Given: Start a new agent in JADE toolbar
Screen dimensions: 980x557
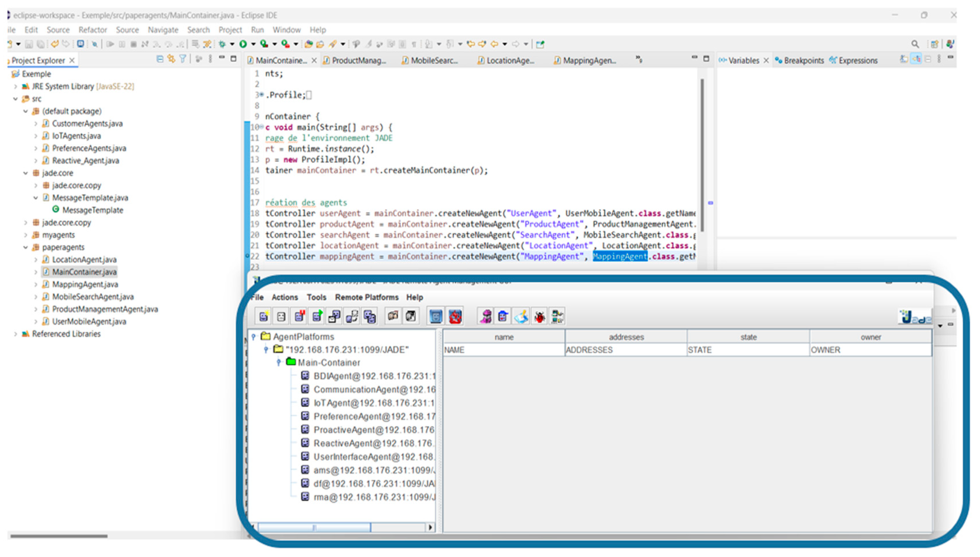Looking at the screenshot, I should click(x=264, y=316).
